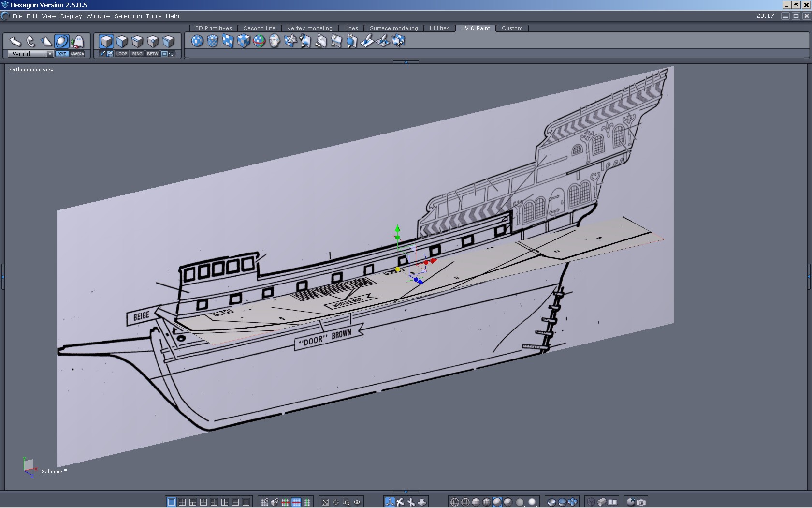Toggle XYZ manipulator mode

[62, 54]
